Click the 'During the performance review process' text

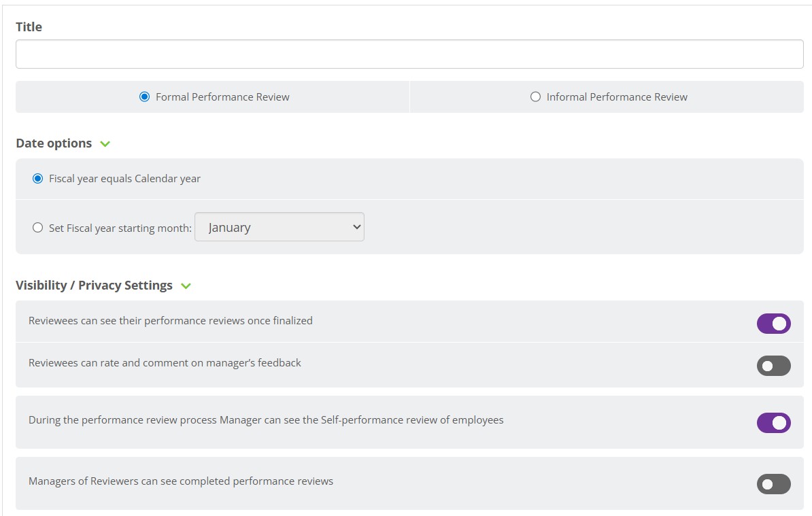(x=266, y=420)
